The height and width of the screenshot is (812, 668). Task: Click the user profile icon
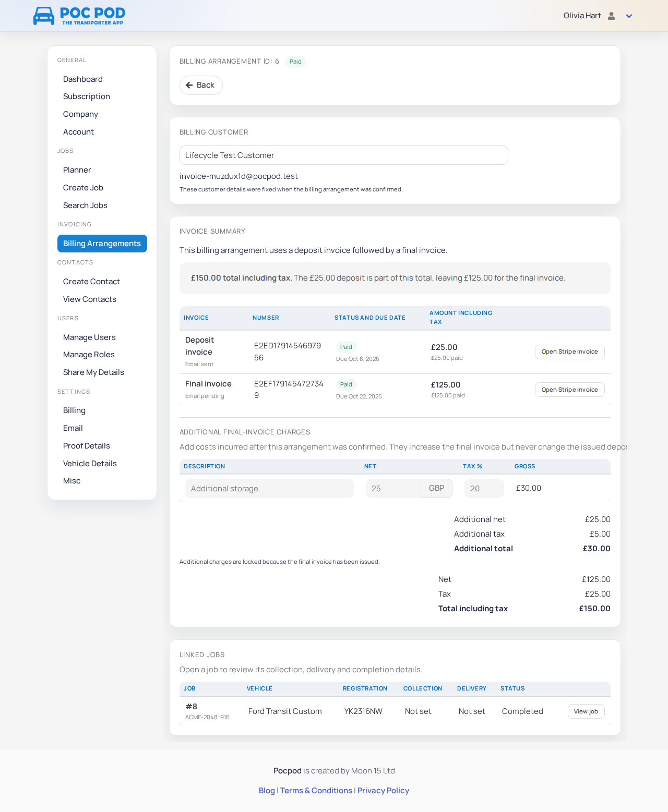(612, 16)
